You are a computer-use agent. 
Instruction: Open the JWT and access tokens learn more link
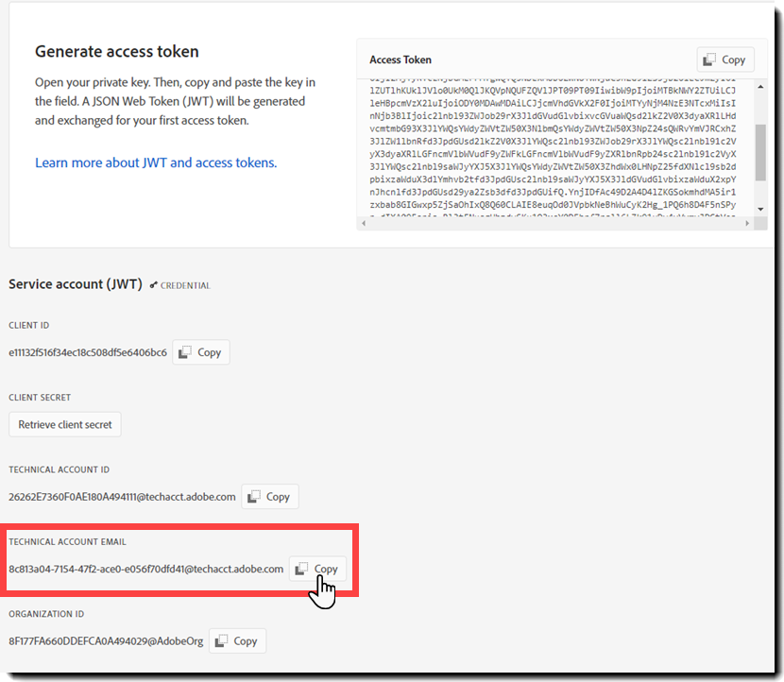coord(155,162)
